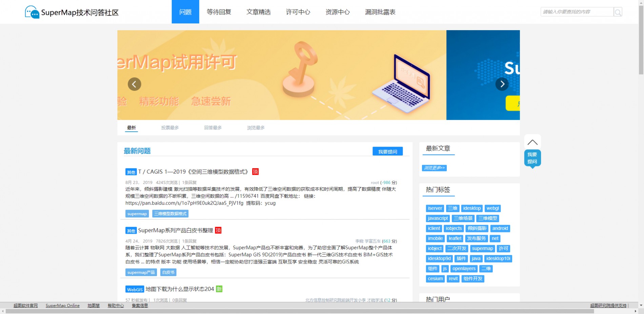Open the 等待回复 nav tab
This screenshot has width=644, height=314.
[219, 12]
